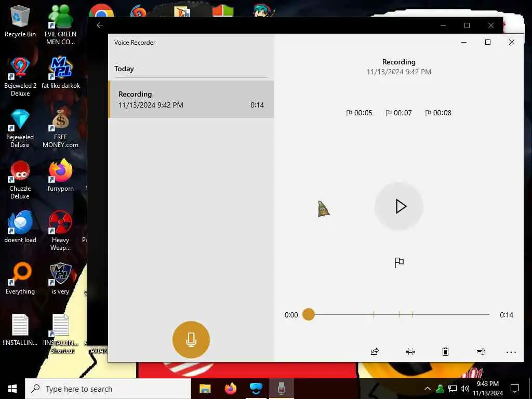Click the Voice Recorder taskbar icon
Image resolution: width=532 pixels, height=399 pixels.
point(282,389)
